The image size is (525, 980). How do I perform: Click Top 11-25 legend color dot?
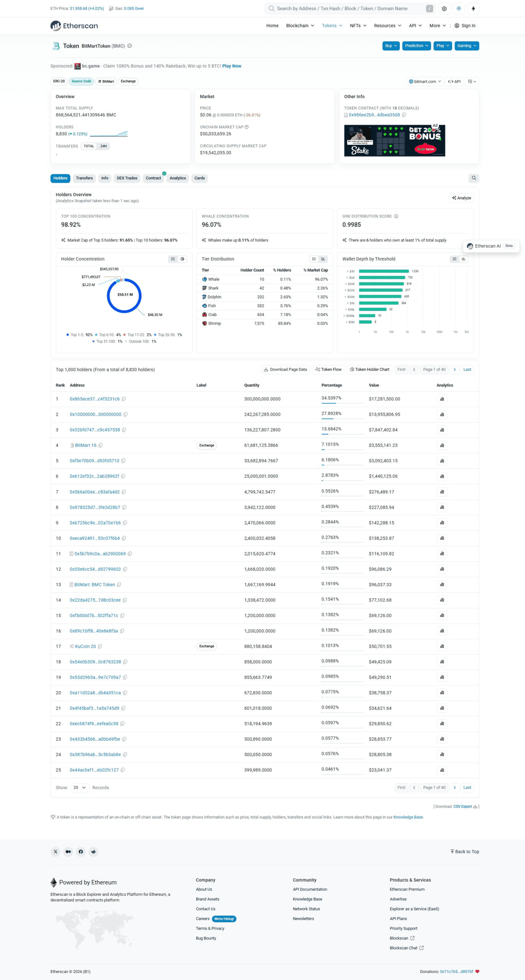[x=125, y=335]
